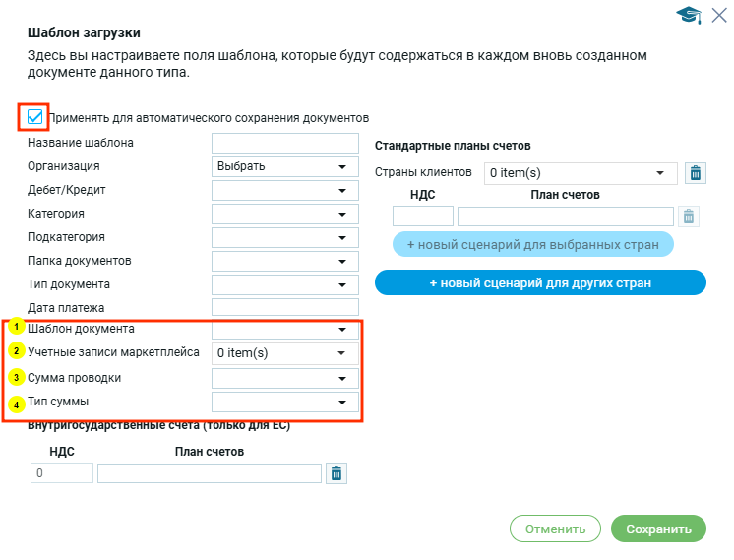Image resolution: width=734 pixels, height=560 pixels.
Task: Uncheck apply for automatic document saving
Action: (x=35, y=117)
